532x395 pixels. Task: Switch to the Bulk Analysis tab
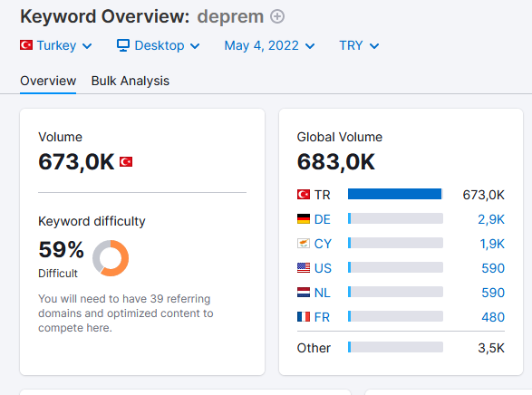(x=131, y=81)
